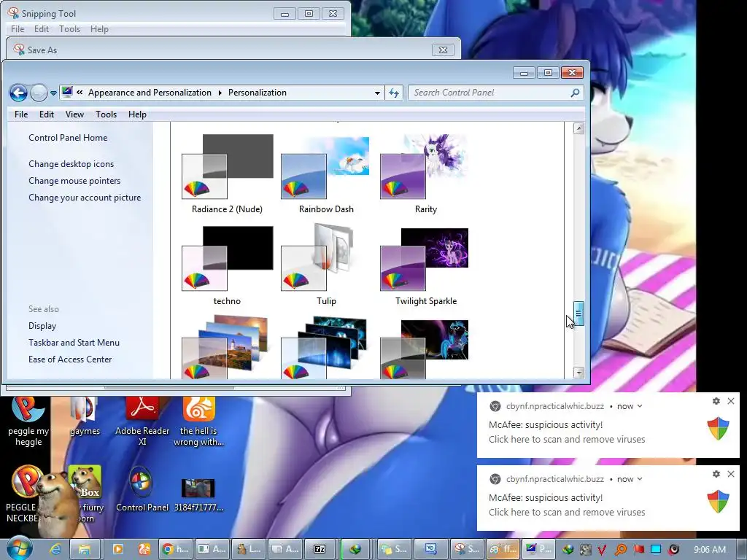Screen dimensions: 747x560
Task: Pick the Twilight Sparkle theme
Action: coord(425,265)
